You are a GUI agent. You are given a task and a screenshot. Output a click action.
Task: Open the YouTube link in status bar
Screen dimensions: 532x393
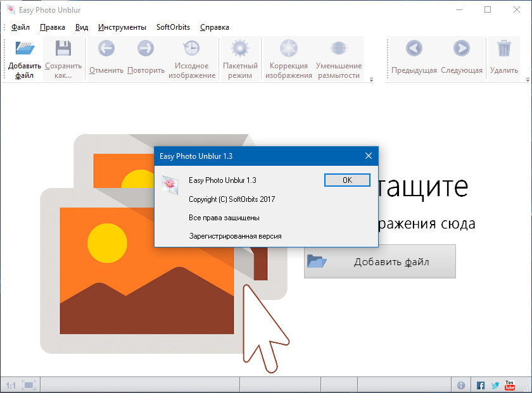[x=510, y=385]
